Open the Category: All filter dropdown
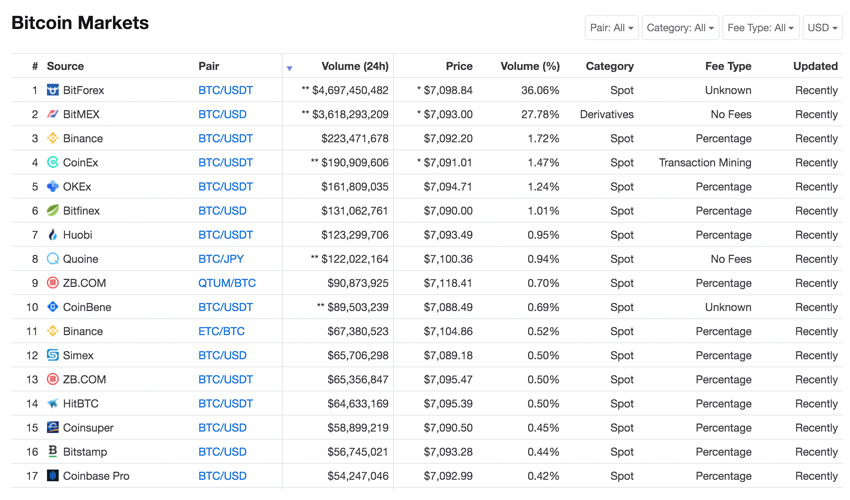The width and height of the screenshot is (850, 500). click(x=680, y=28)
